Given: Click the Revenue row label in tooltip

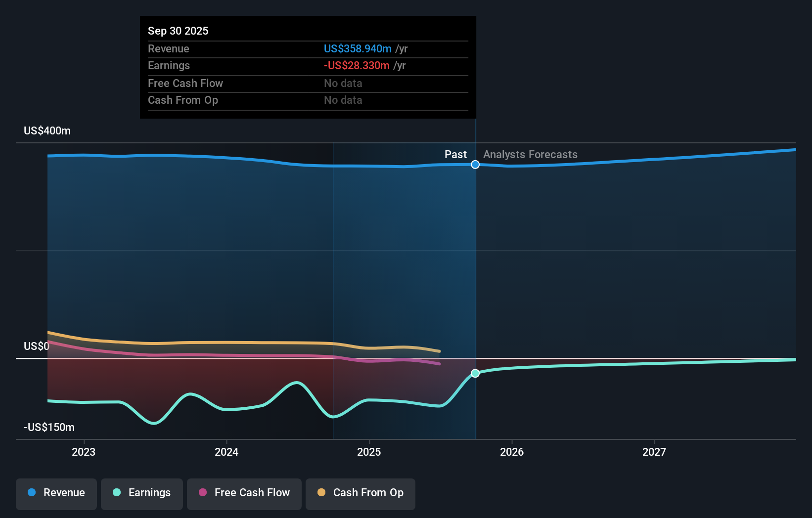Looking at the screenshot, I should (169, 48).
